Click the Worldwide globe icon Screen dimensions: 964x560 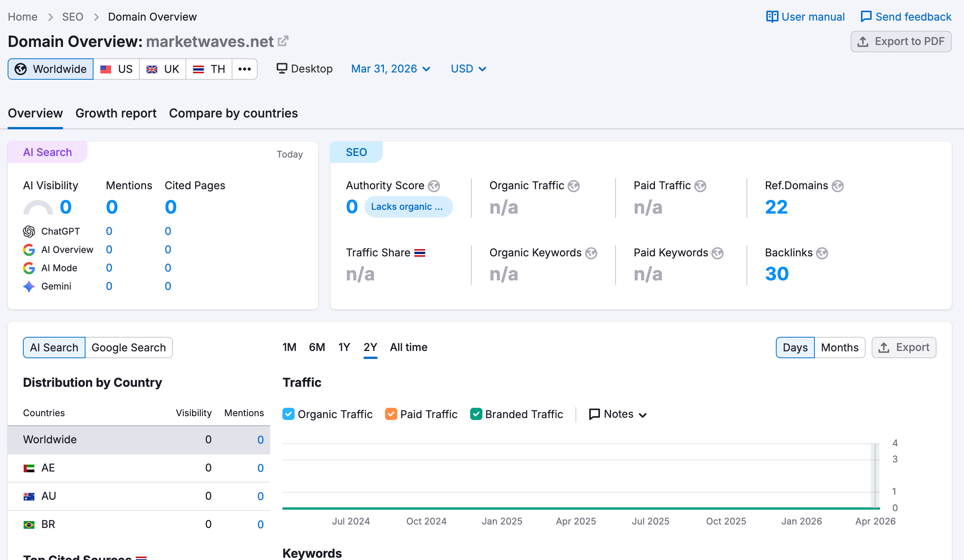pos(21,69)
